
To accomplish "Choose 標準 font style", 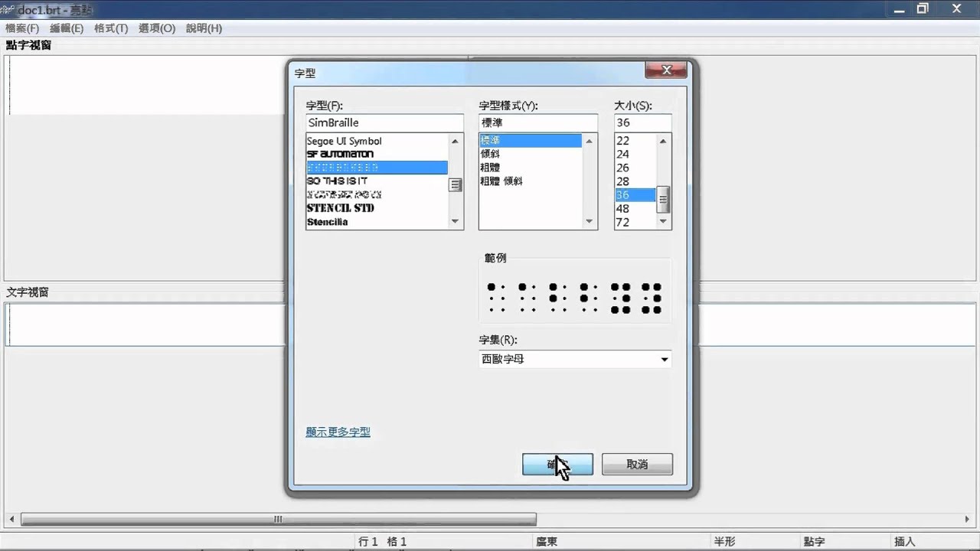I will pos(531,141).
